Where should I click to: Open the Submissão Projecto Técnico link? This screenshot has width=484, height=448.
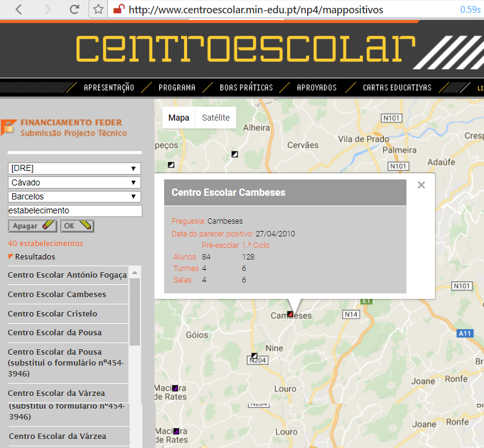(x=74, y=133)
